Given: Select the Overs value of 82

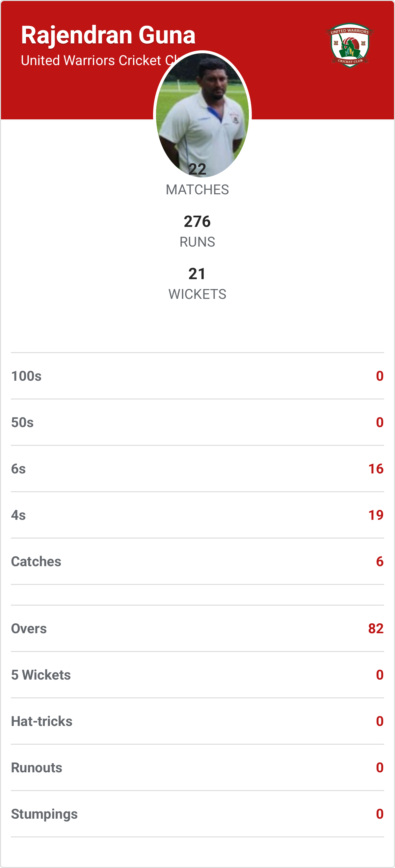Looking at the screenshot, I should 376,629.
